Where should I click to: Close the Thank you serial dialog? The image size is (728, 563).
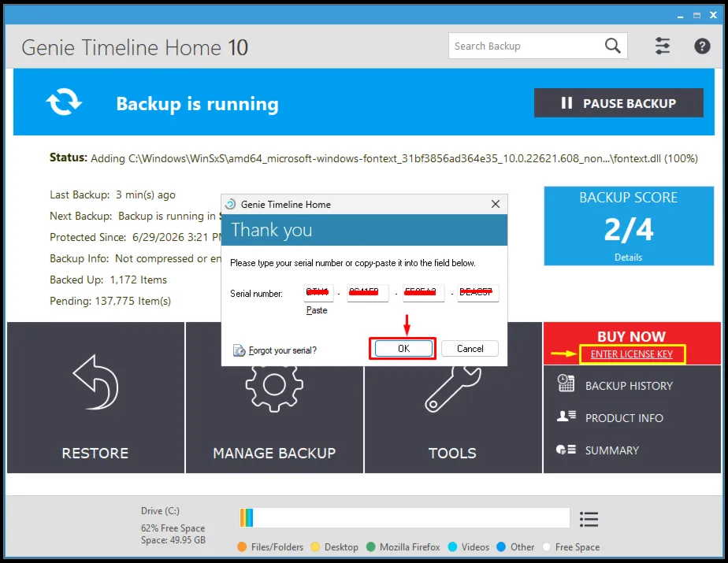[x=496, y=204]
